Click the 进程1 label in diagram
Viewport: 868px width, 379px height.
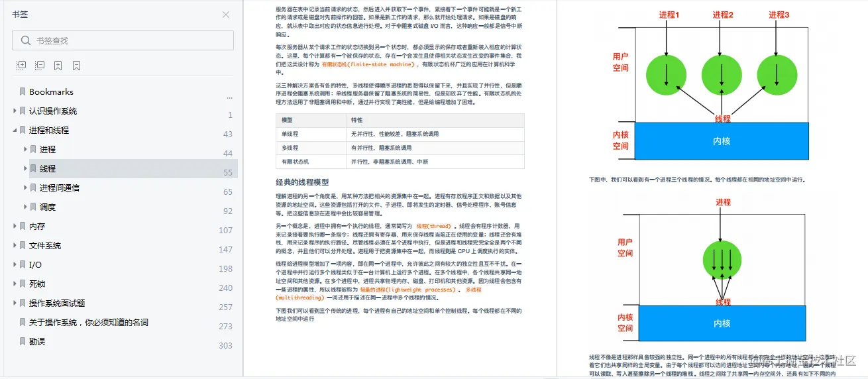point(669,15)
